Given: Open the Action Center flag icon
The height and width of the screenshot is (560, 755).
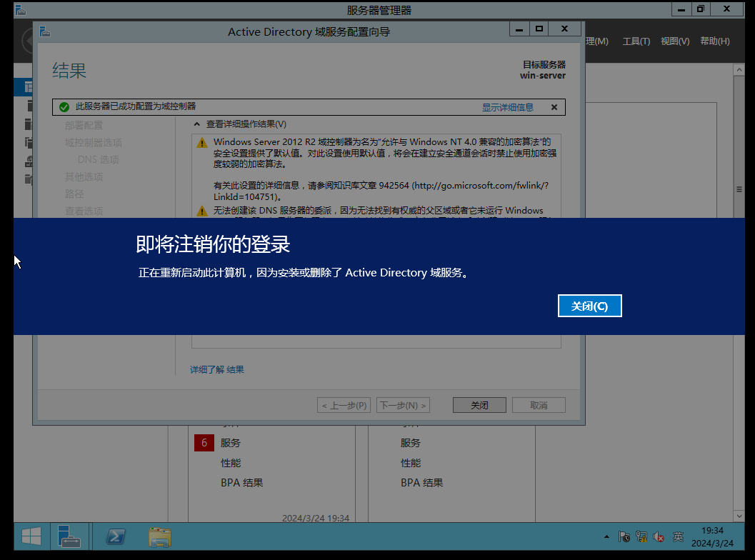Looking at the screenshot, I should coord(624,536).
